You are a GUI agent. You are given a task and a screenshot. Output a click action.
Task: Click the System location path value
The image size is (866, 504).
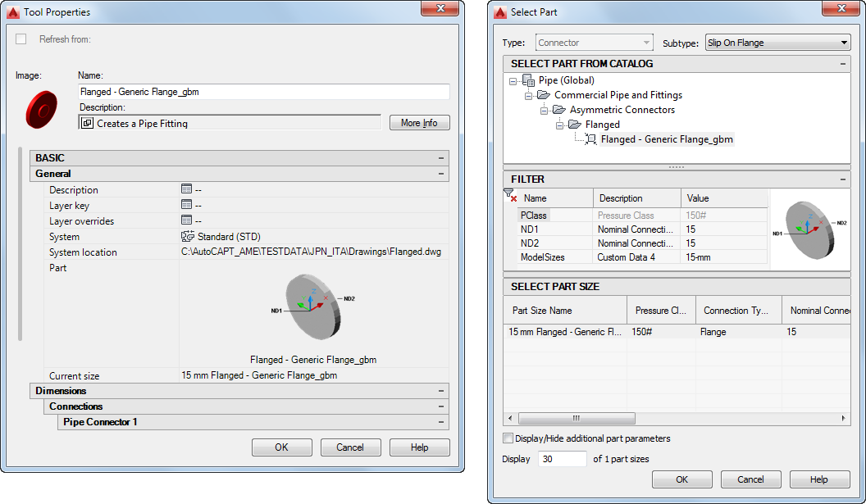311,252
